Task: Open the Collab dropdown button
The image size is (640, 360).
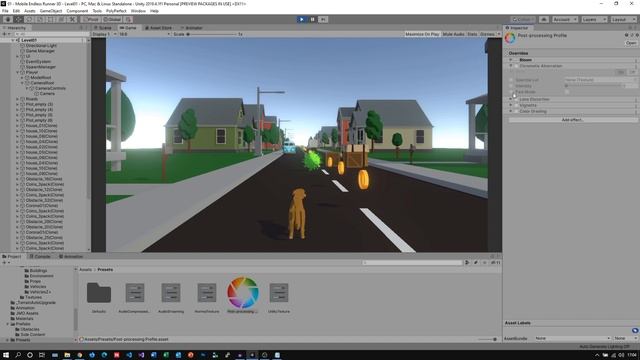Action: pos(523,19)
